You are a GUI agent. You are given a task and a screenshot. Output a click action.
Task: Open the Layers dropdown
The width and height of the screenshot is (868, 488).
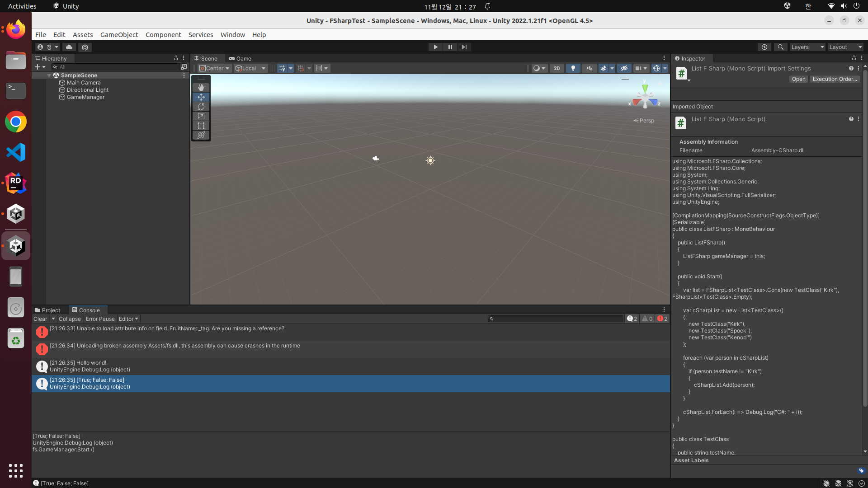click(x=807, y=47)
